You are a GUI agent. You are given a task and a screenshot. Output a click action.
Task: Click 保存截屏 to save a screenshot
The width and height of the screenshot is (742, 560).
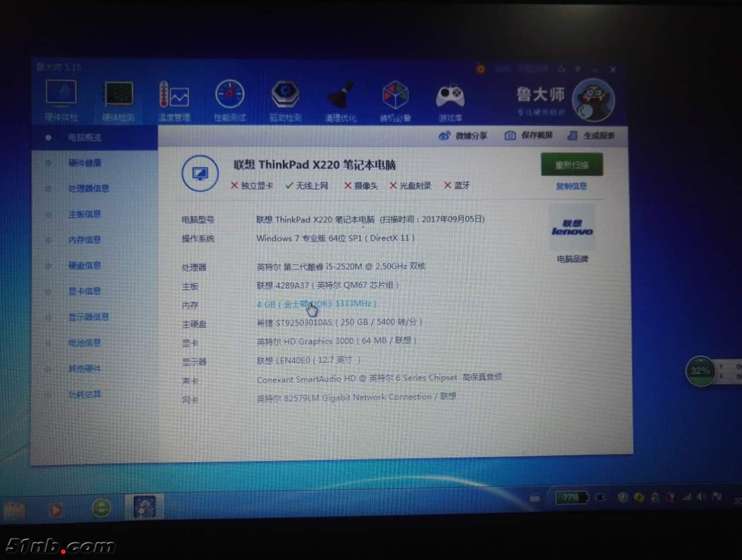[x=528, y=136]
